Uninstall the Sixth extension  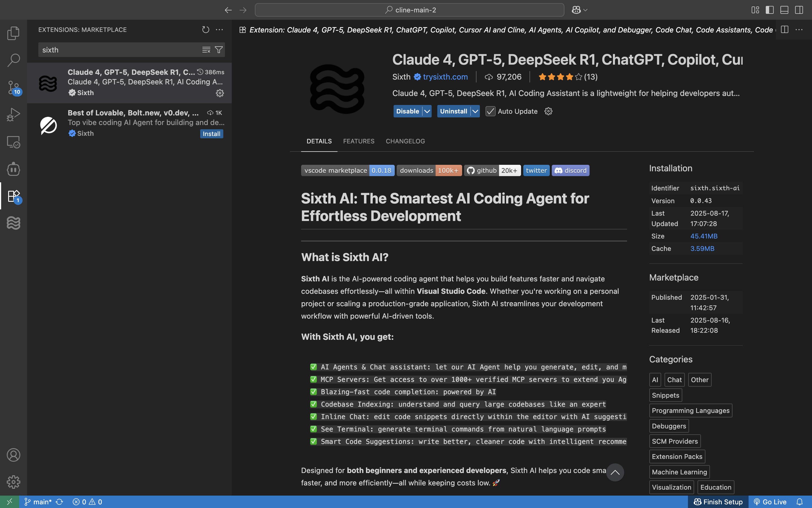454,111
